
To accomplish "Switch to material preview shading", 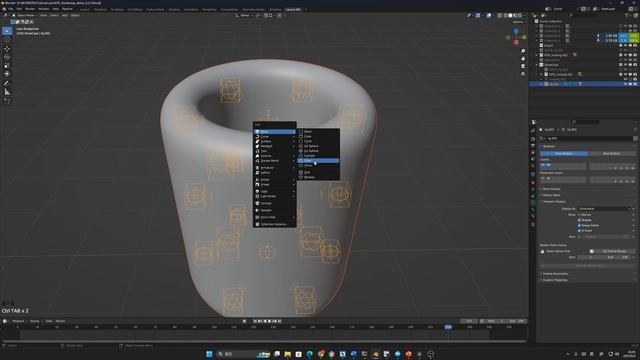I will [515, 16].
